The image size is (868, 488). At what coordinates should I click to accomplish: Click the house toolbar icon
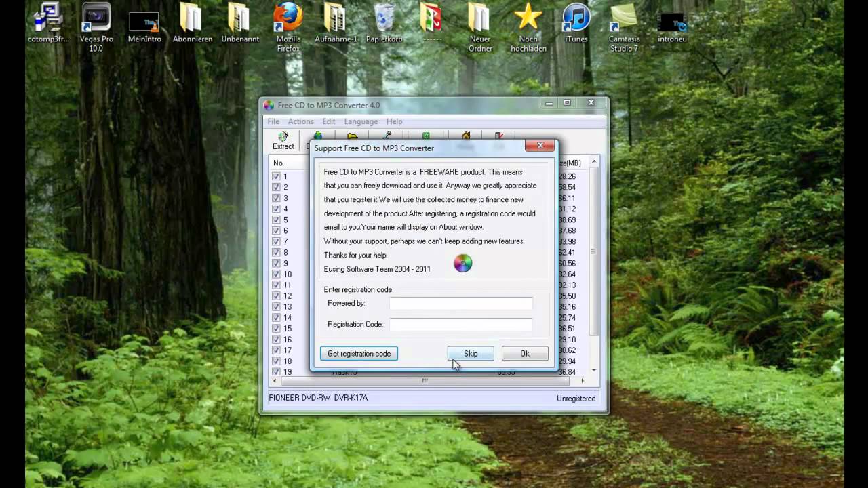466,136
